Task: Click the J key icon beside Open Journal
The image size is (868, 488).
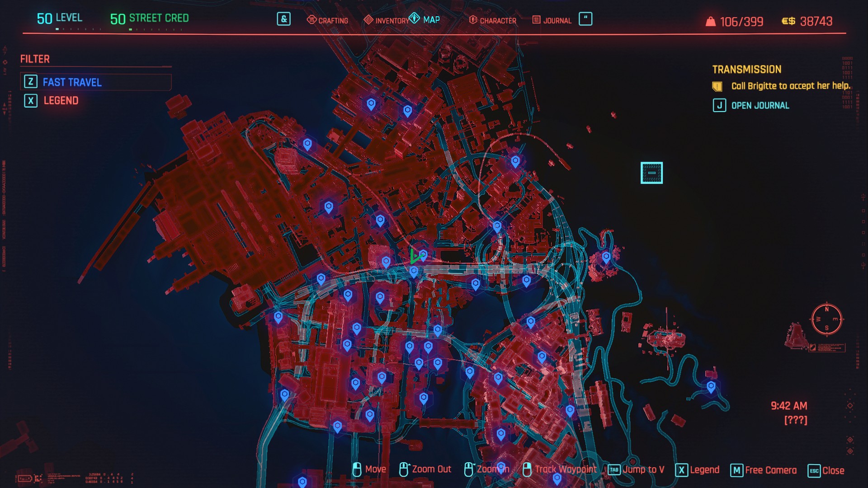Action: [x=719, y=106]
